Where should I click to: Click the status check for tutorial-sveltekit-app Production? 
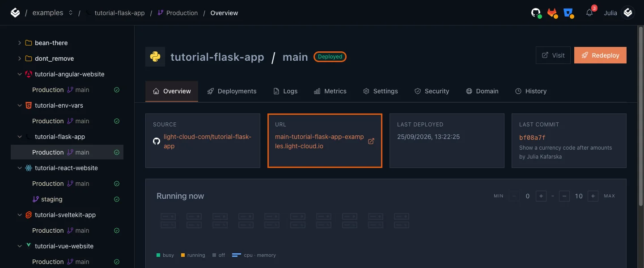117,230
